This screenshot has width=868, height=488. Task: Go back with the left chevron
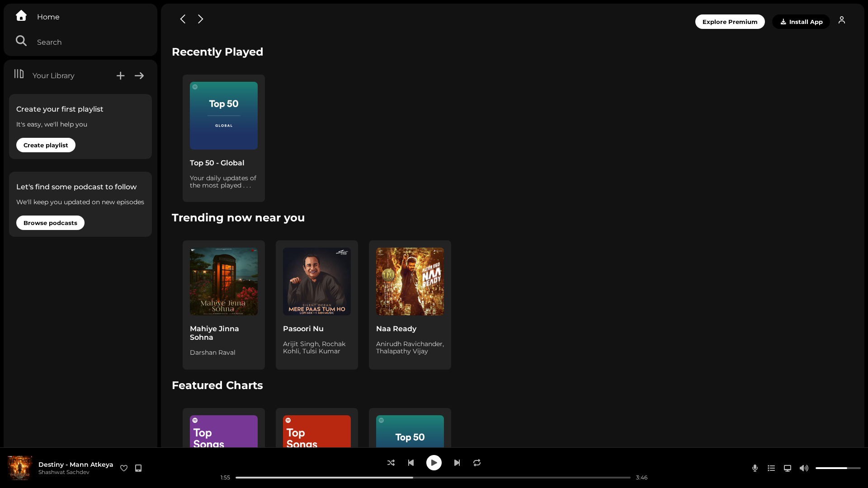pyautogui.click(x=183, y=19)
